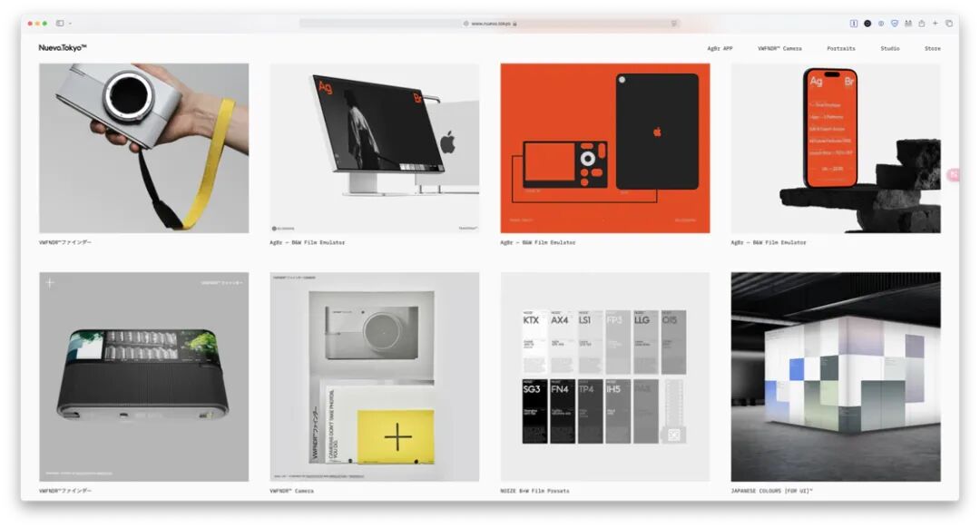Viewport: 980px width, 528px height.
Task: Open the NOIZE film presets grid thumbnail
Action: click(605, 376)
